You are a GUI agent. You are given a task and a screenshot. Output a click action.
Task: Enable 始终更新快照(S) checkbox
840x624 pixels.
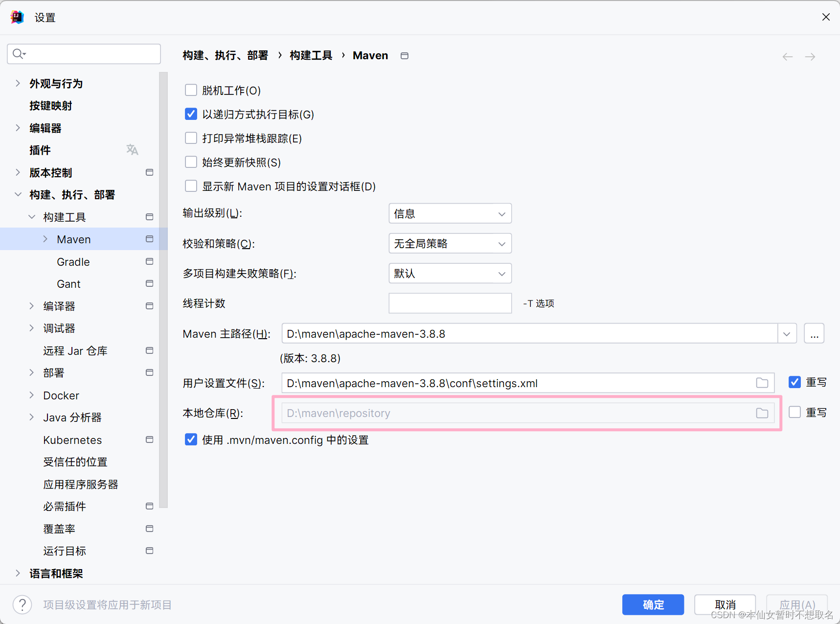click(x=191, y=162)
